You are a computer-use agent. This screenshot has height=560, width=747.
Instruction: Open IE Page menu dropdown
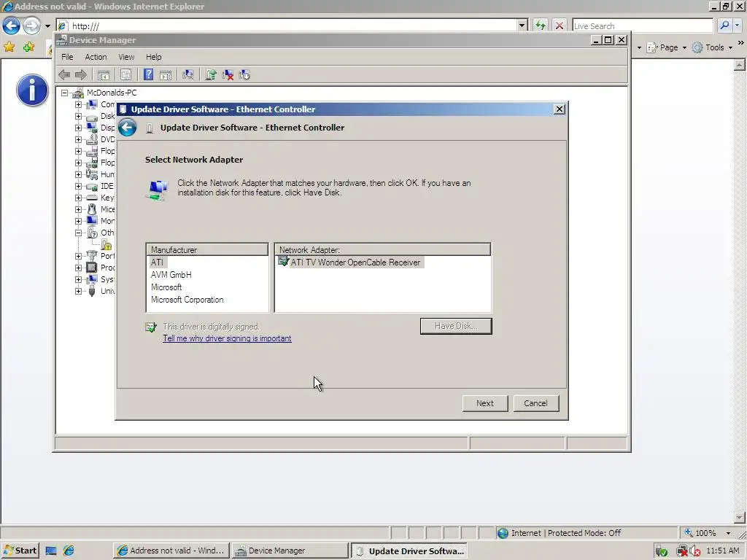click(667, 47)
